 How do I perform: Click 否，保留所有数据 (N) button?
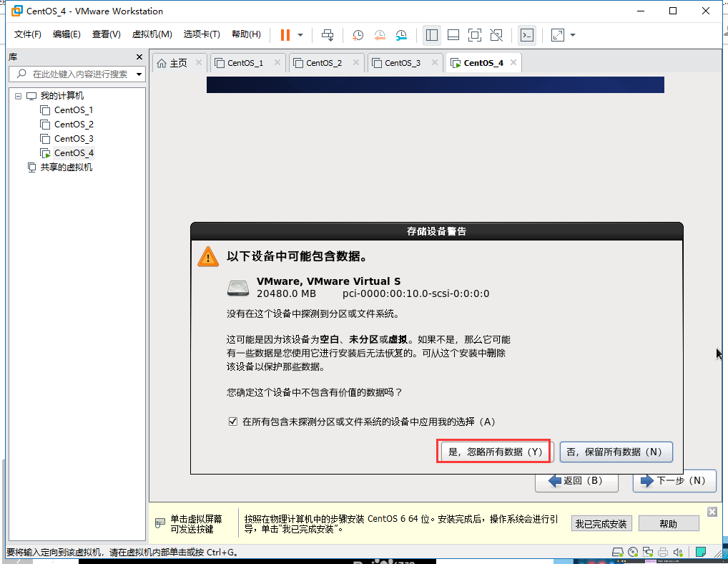pyautogui.click(x=616, y=452)
